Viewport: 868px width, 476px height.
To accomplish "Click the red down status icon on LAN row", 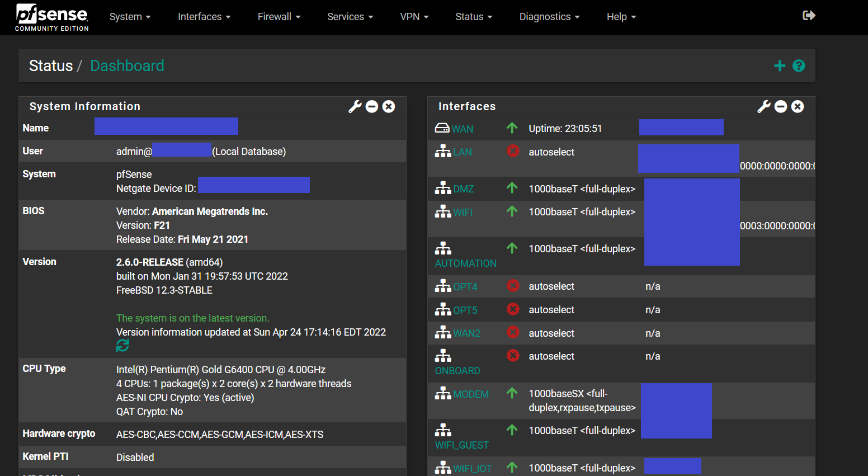I will (x=513, y=150).
